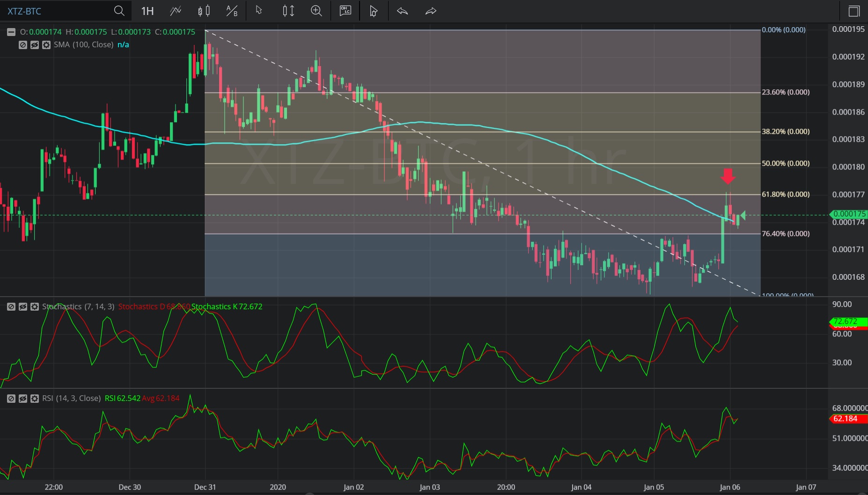Click the pop-out window icon
The height and width of the screenshot is (495, 868).
pos(853,11)
